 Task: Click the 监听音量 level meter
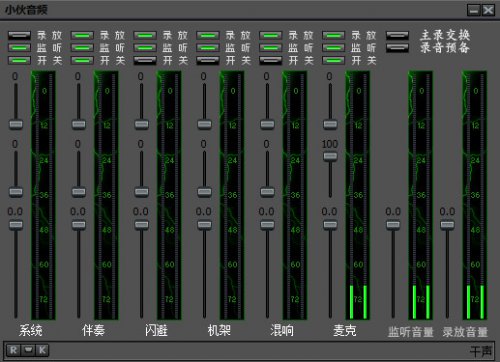pos(421,195)
